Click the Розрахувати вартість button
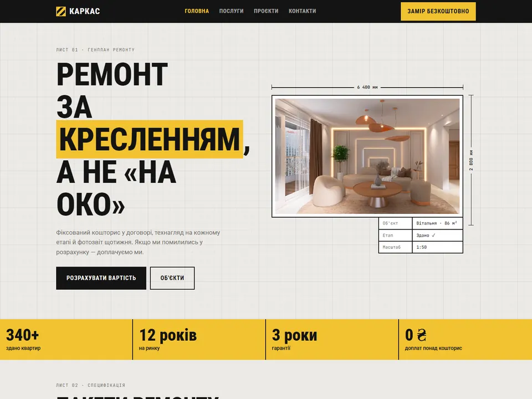This screenshot has height=399, width=532. (101, 278)
